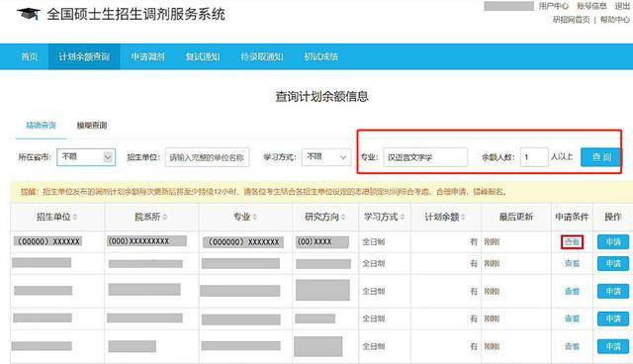Click the 专业 input field
This screenshot has height=364, width=633.
click(425, 157)
